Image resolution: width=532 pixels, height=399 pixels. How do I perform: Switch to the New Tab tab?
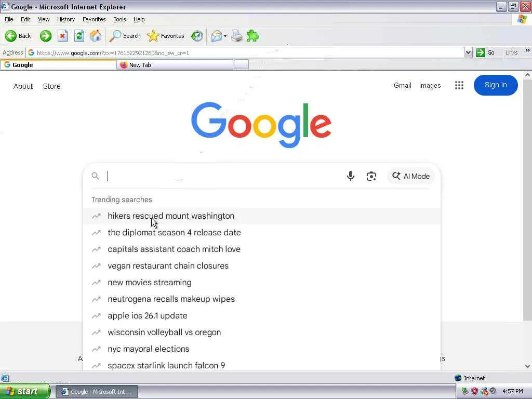[x=175, y=65]
